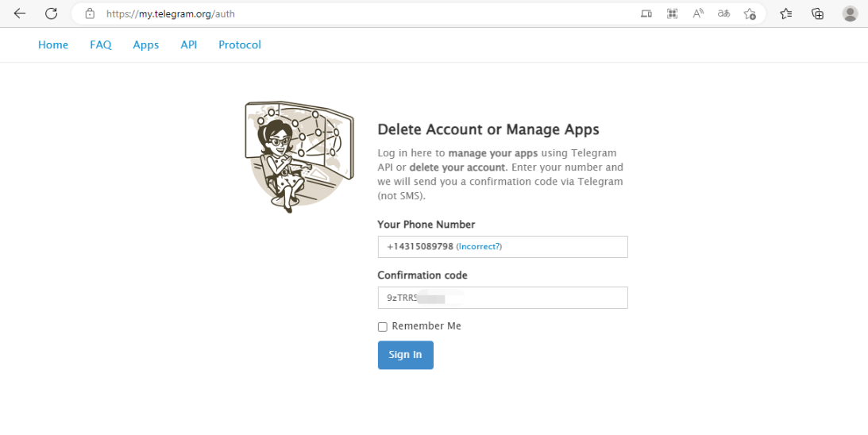Focus the Confirmation code input field
Viewport: 868px width, 435px height.
coord(503,298)
